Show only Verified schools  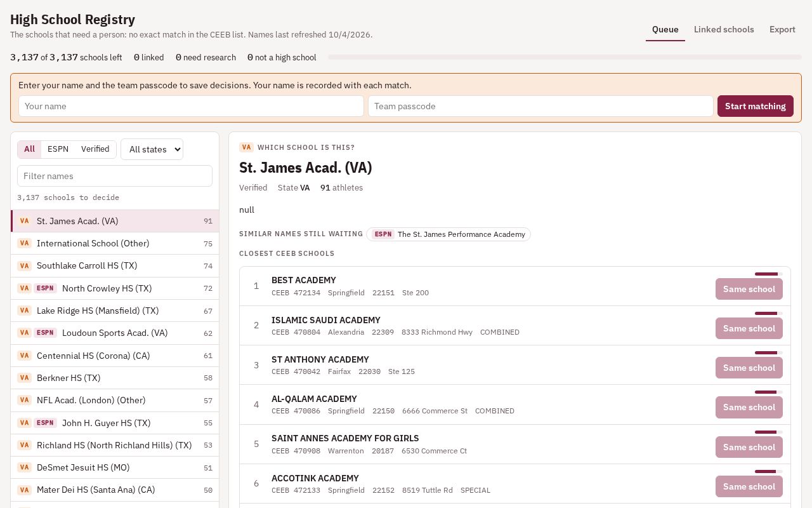click(x=95, y=149)
